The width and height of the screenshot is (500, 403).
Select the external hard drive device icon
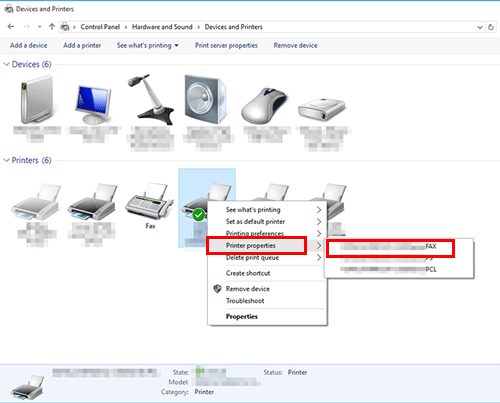click(321, 109)
